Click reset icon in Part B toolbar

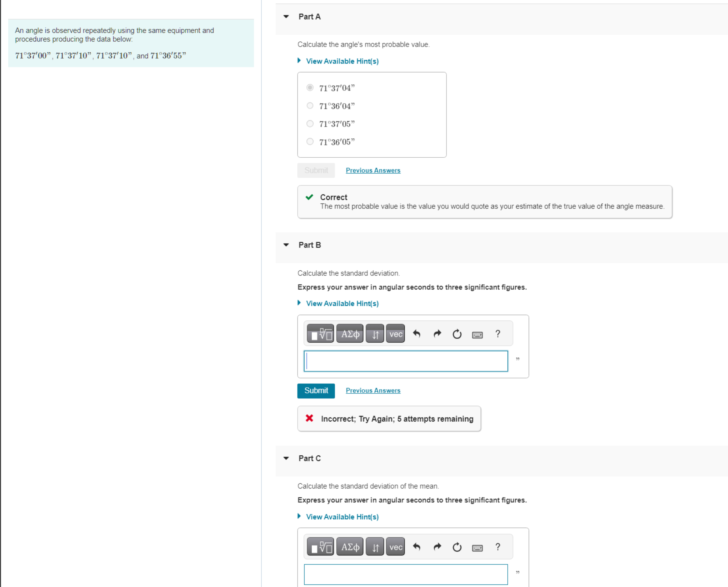point(457,334)
